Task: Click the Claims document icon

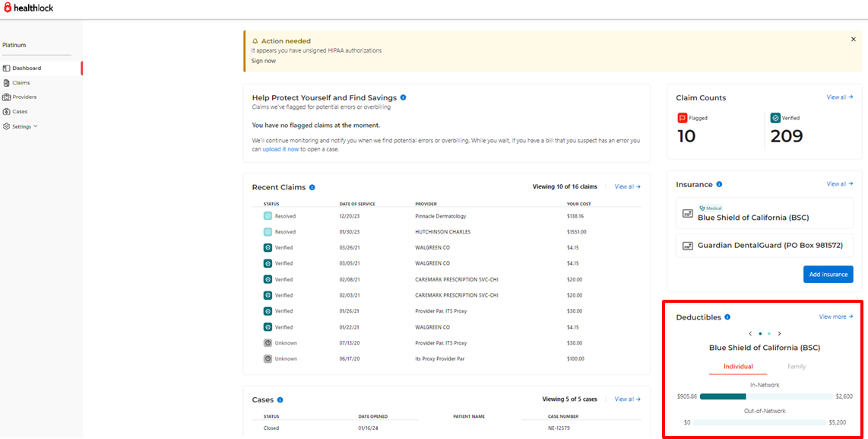Action: click(x=7, y=83)
